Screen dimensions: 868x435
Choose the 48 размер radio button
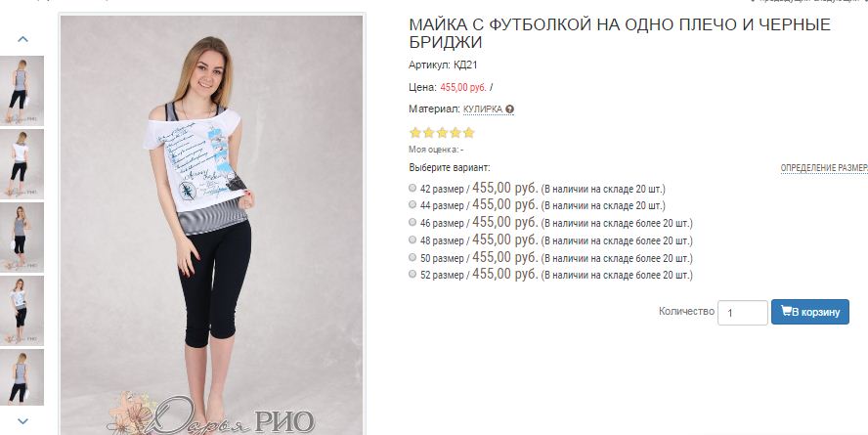click(412, 240)
